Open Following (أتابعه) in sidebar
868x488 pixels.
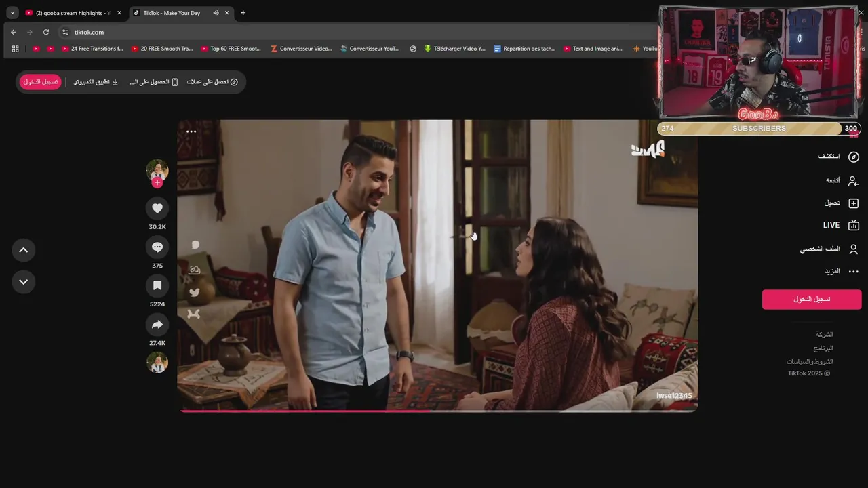tap(842, 180)
